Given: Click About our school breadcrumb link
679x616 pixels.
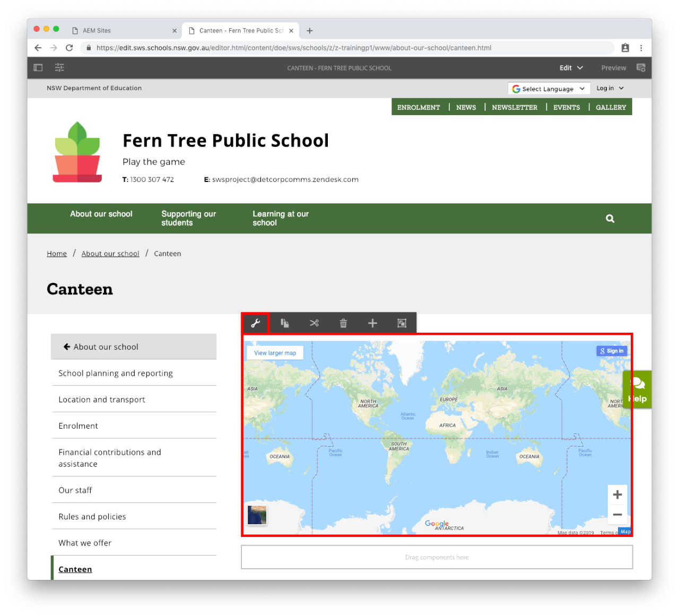Looking at the screenshot, I should [x=110, y=254].
